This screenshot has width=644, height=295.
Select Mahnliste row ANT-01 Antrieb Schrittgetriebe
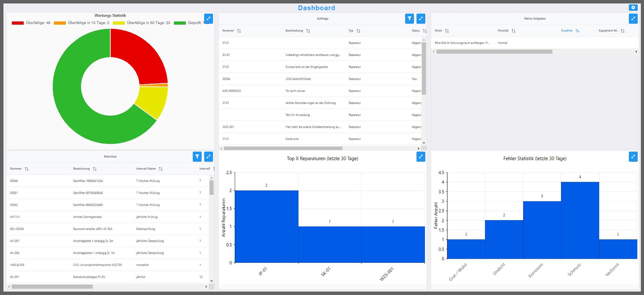108,217
